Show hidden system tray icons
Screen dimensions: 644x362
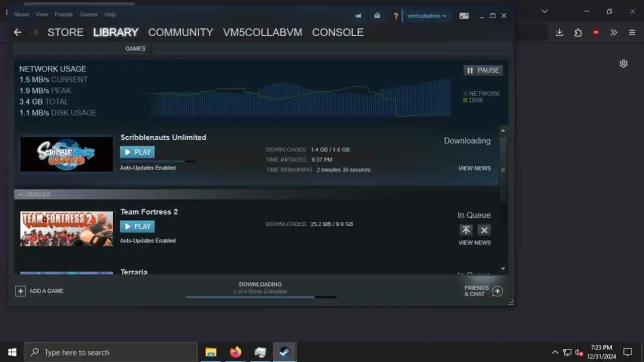[555, 352]
